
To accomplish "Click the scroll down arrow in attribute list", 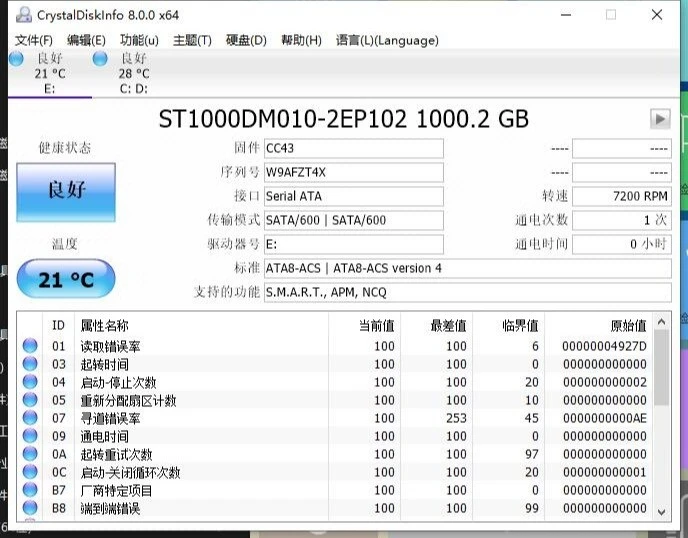I will click(661, 511).
